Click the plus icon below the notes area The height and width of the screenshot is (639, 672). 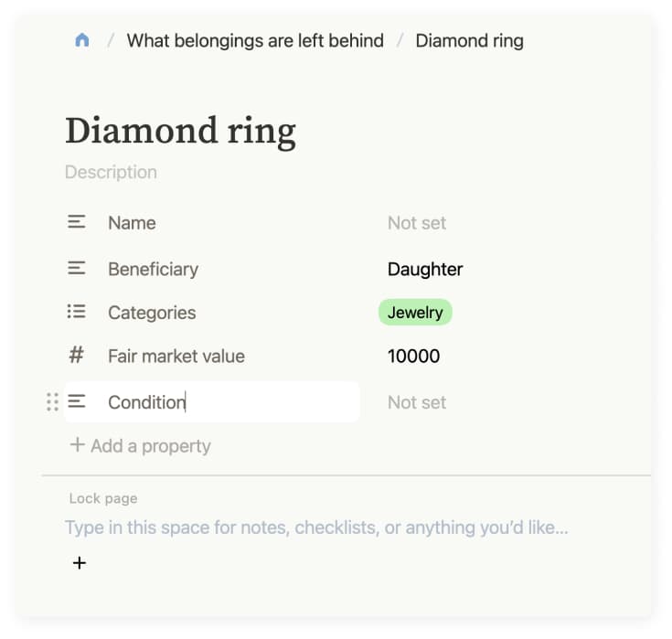80,563
